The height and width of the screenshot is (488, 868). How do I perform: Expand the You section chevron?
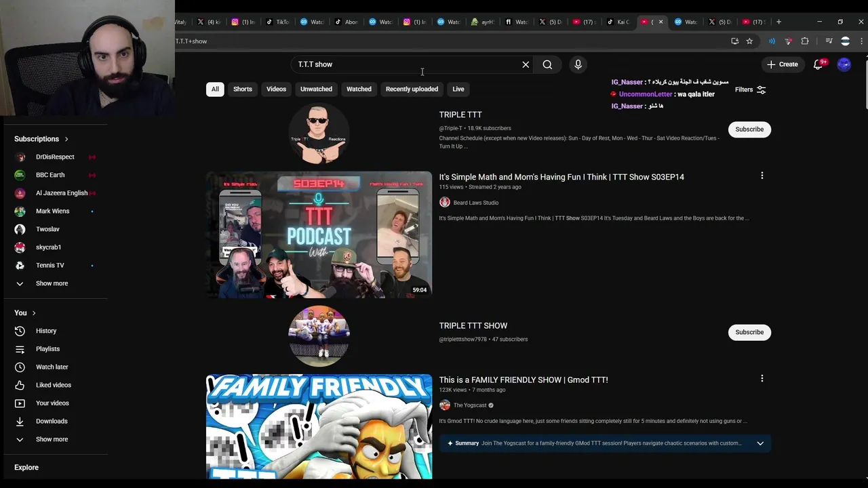coord(34,313)
